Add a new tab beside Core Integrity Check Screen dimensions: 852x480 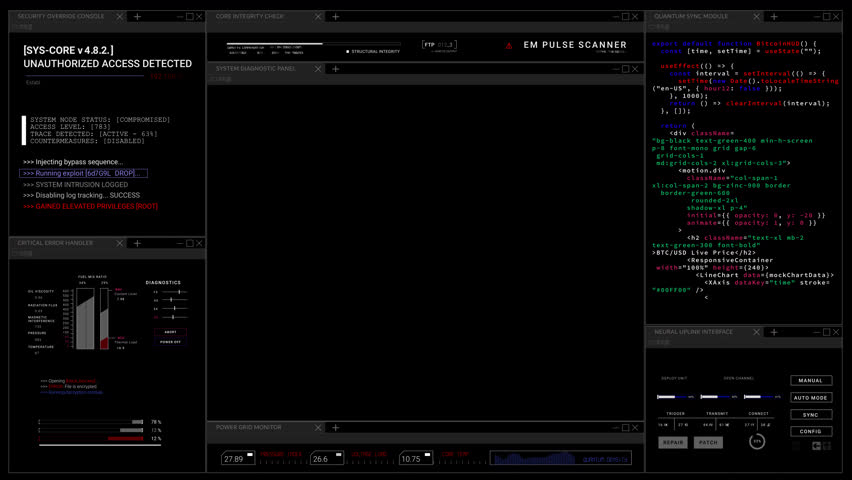(336, 17)
